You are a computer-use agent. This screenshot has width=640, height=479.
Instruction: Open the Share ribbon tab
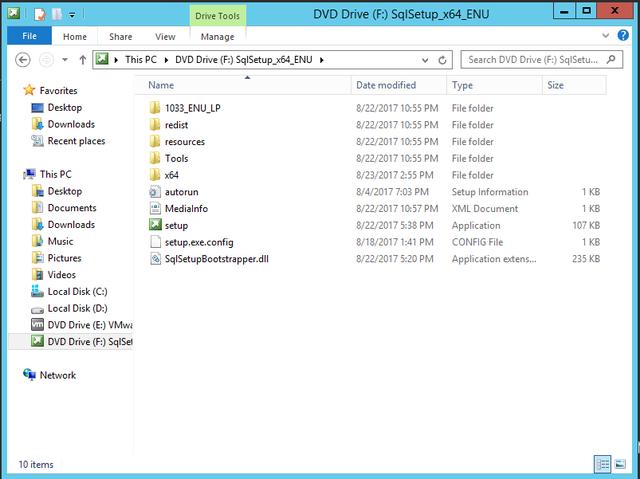pyautogui.click(x=120, y=37)
